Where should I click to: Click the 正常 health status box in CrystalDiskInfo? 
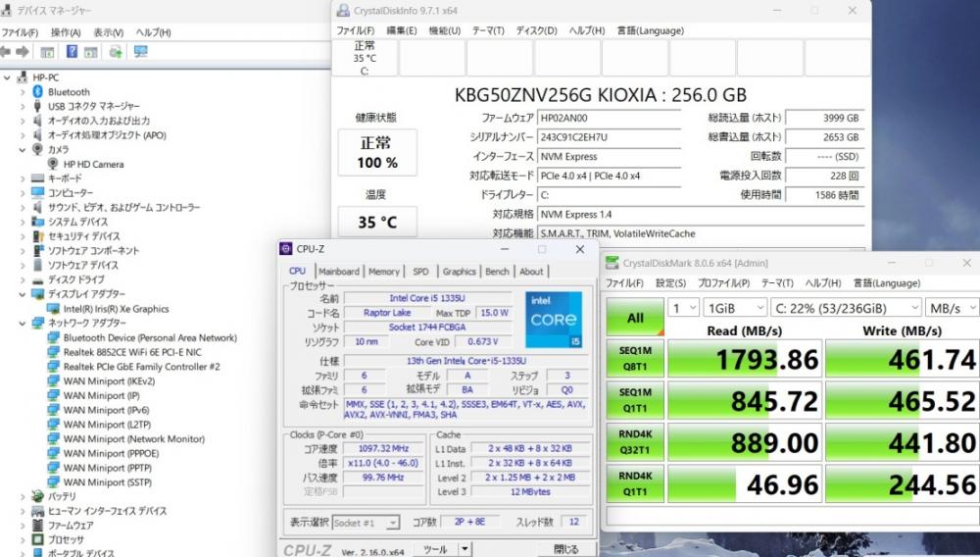coord(376,153)
